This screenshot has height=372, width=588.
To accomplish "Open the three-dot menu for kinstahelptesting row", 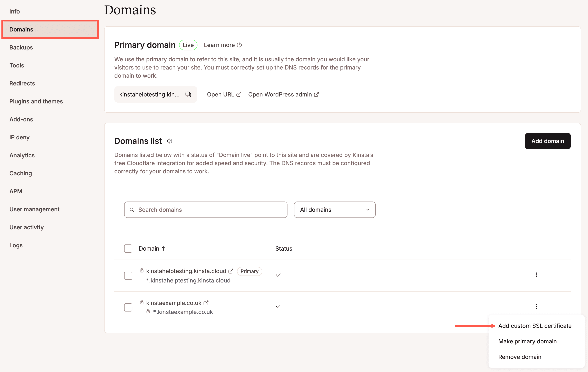I will (x=536, y=275).
